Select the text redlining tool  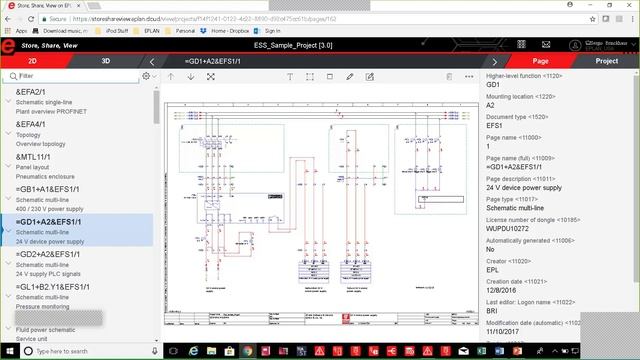point(290,76)
